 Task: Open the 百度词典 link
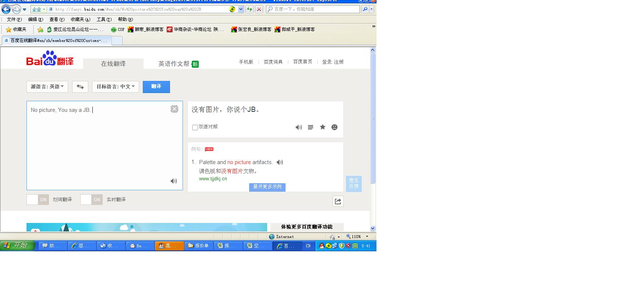point(273,62)
